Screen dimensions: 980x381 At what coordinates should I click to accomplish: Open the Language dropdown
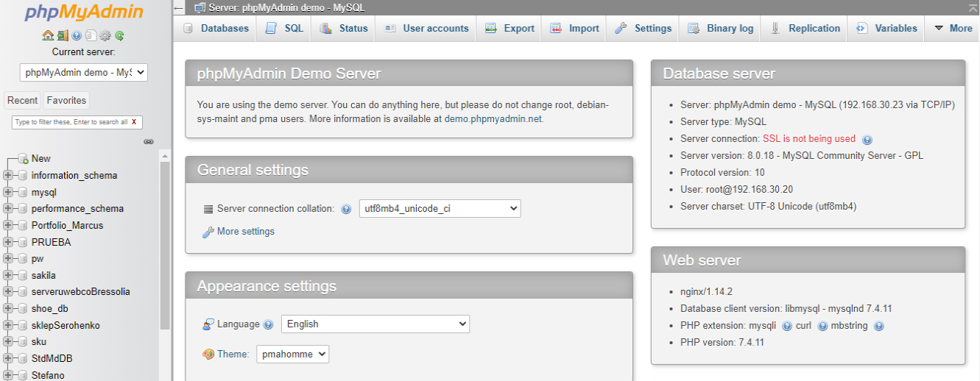tap(376, 324)
